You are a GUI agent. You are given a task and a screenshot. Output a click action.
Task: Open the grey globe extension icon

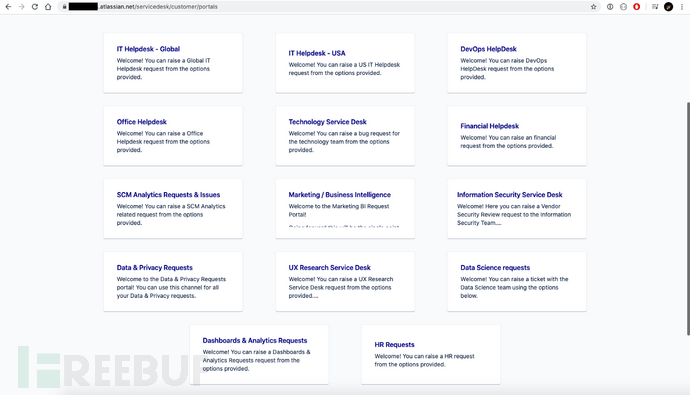623,7
